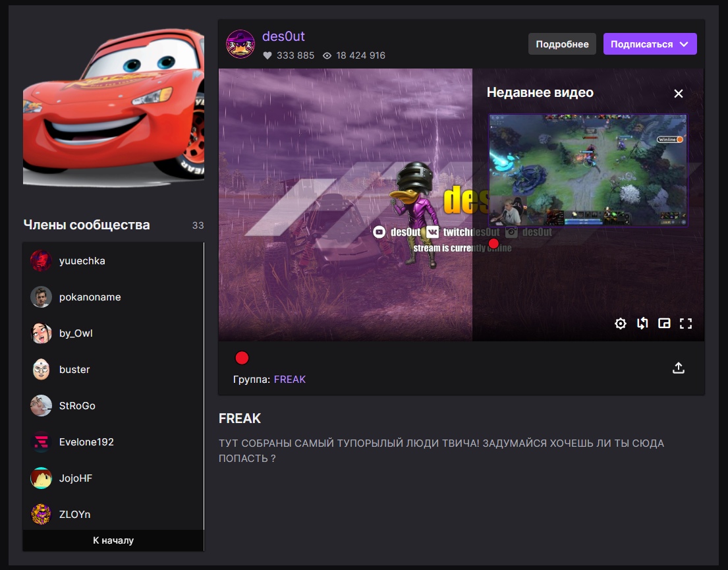Click the description starting ТУТ СОБРАНЫ
The image size is (728, 570).
click(x=441, y=451)
